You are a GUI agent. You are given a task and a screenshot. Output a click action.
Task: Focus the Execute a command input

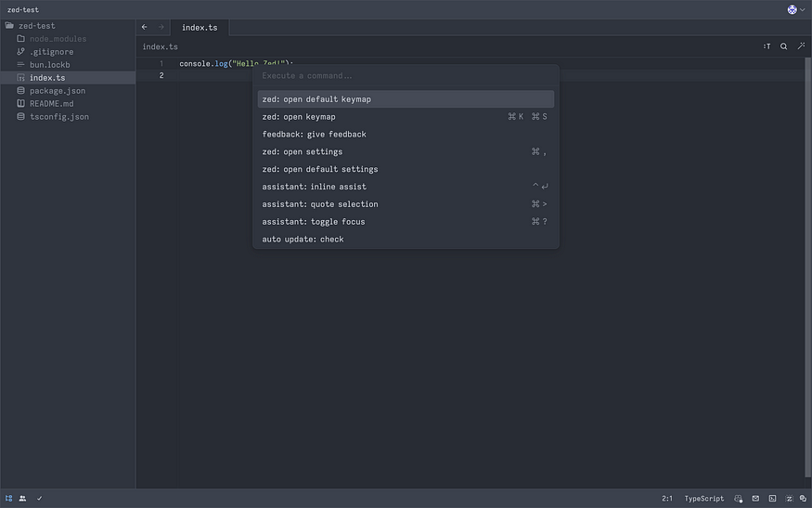pos(406,75)
